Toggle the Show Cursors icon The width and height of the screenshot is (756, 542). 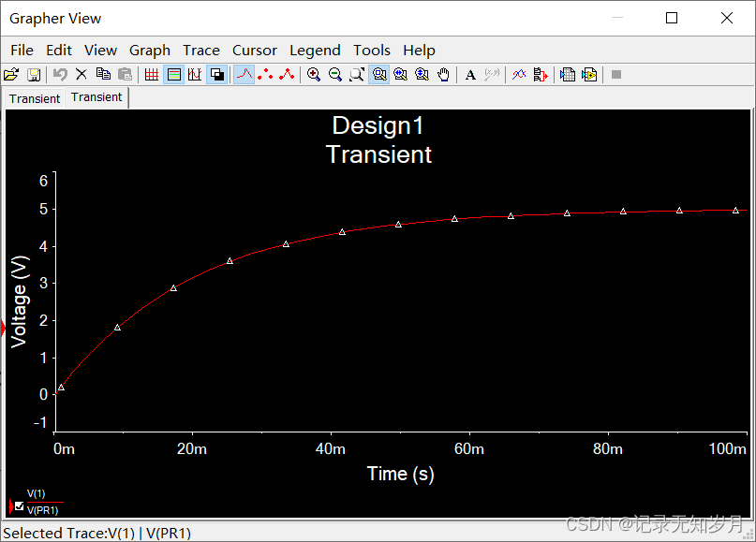195,75
